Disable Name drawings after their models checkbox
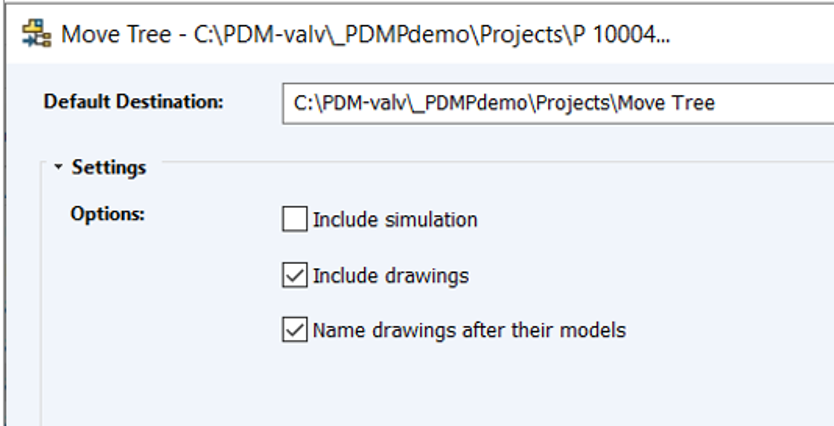Image resolution: width=834 pixels, height=426 pixels. pos(295,329)
